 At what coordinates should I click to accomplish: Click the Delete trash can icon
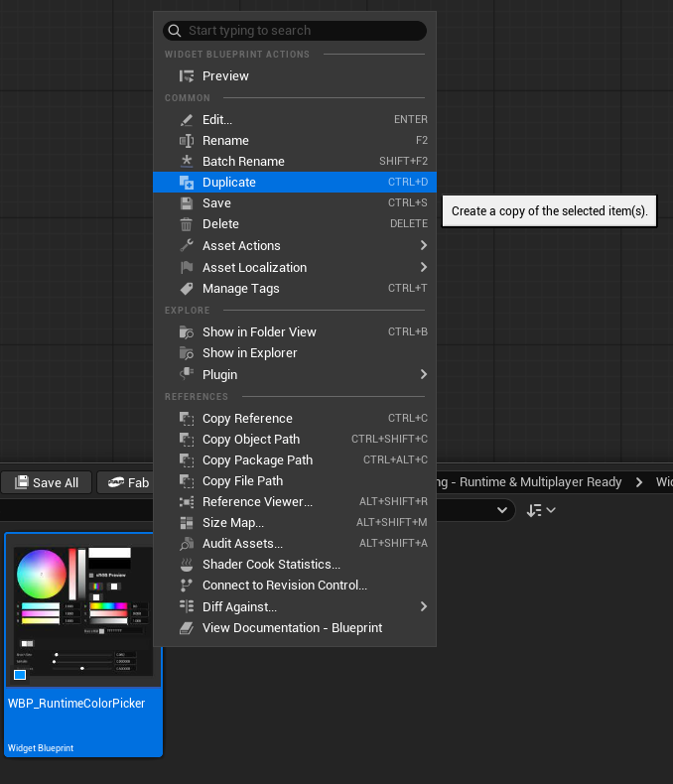coord(186,224)
